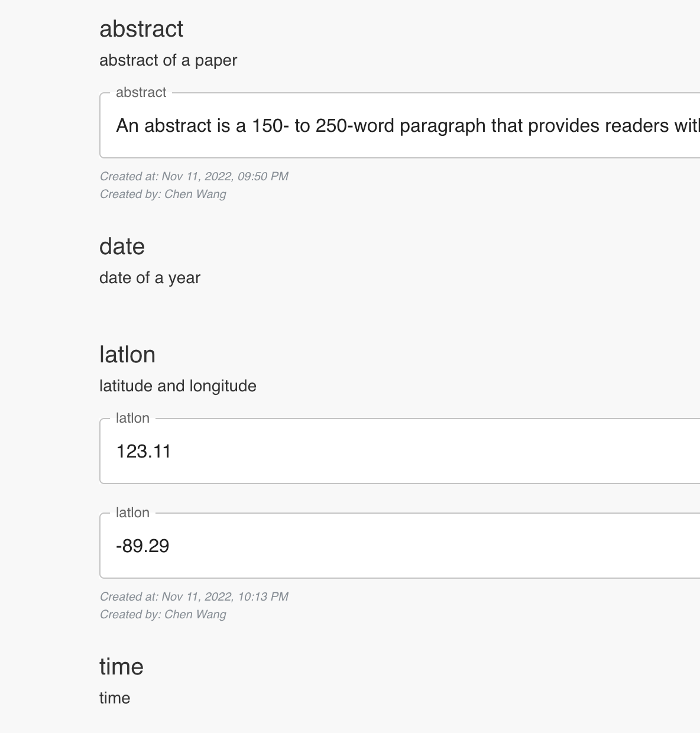The width and height of the screenshot is (700, 733).
Task: Click the -89.29 value to edit it
Action: coord(143,546)
